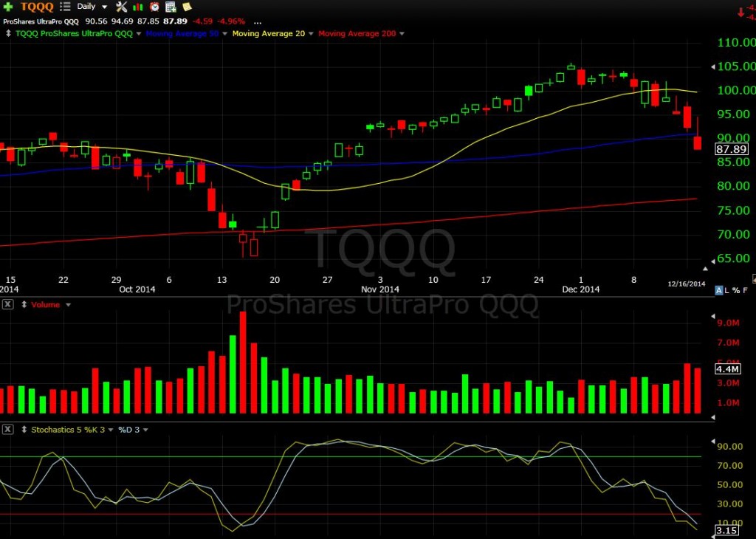
Task: Click the 12/16/2014 date label
Action: [x=687, y=284]
